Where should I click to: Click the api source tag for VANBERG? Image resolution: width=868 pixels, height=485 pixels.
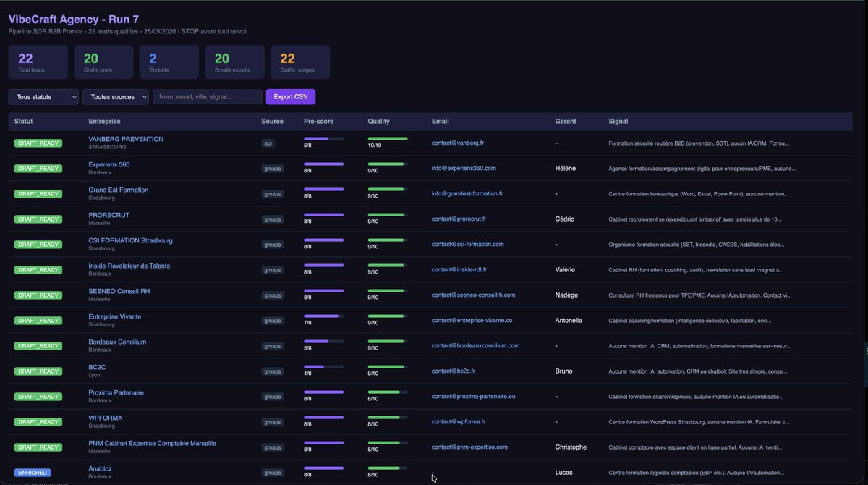[268, 143]
